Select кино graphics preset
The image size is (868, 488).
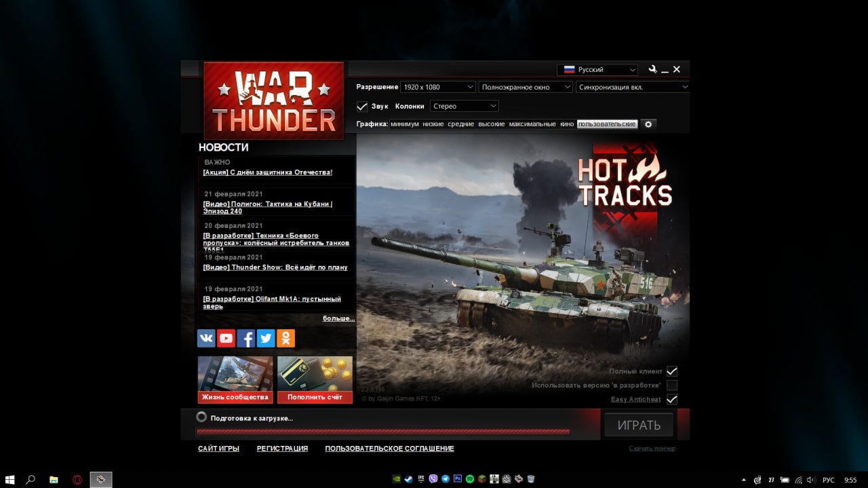point(567,124)
